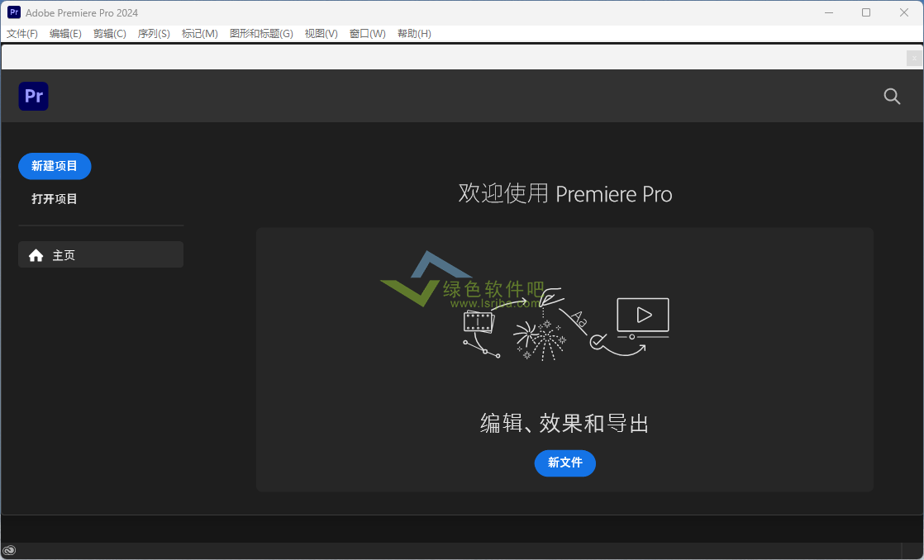Open the 图形和标题(G) menu

(x=261, y=34)
